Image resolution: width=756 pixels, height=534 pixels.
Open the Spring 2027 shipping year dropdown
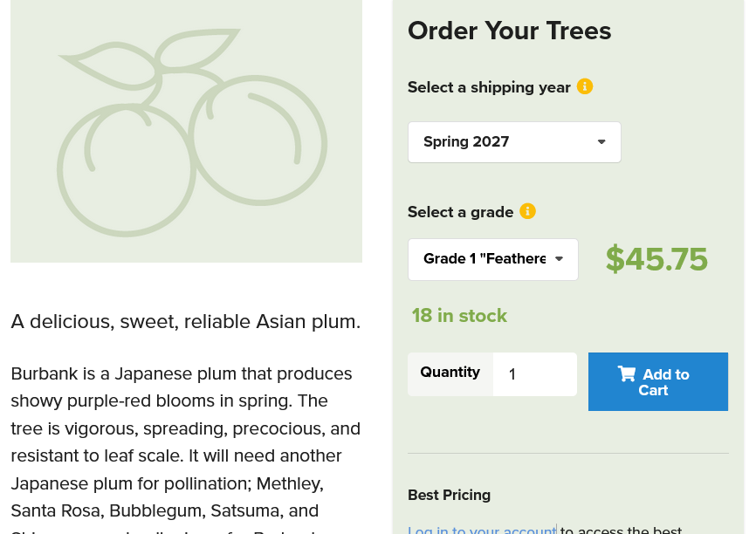coord(514,142)
